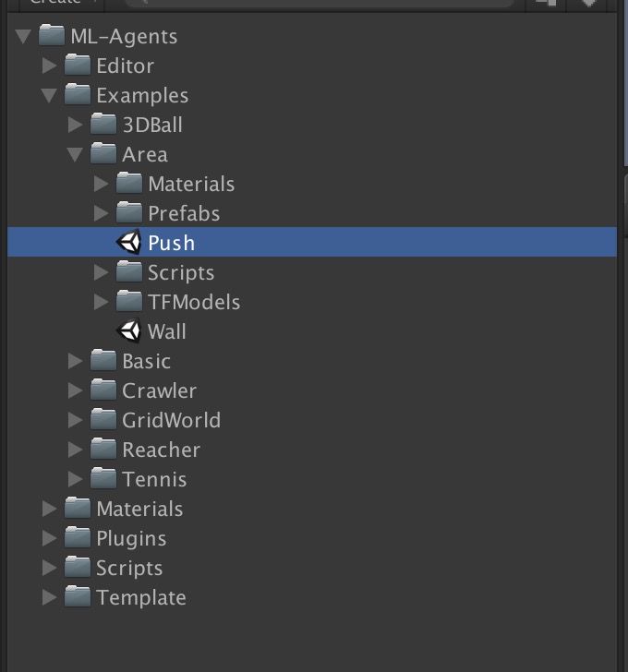Viewport: 628px width, 672px height.
Task: Select the Editor label
Action: pyautogui.click(x=126, y=66)
